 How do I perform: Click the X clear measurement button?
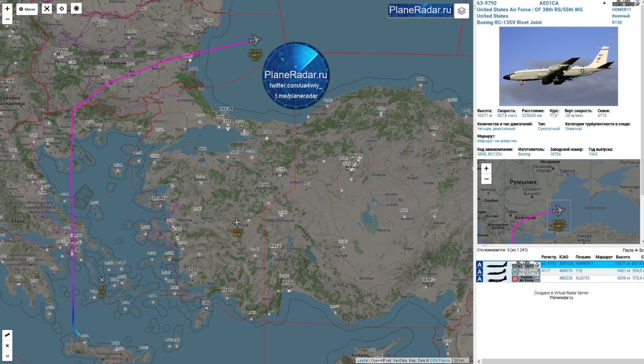[x=7, y=345]
